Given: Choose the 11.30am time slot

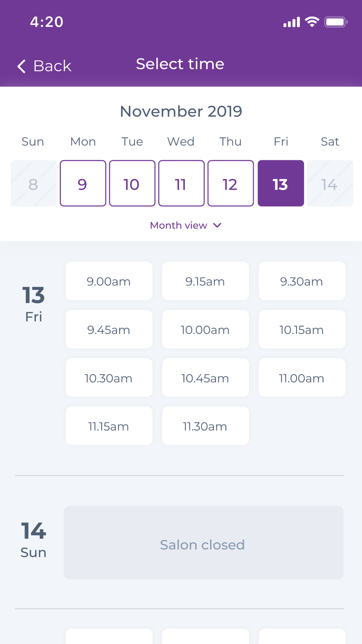Looking at the screenshot, I should tap(205, 426).
